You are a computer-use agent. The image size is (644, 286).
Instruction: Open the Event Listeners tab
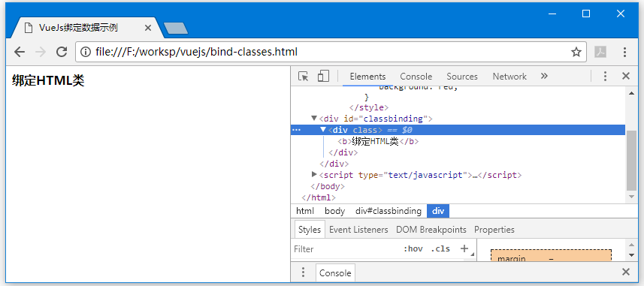click(358, 230)
